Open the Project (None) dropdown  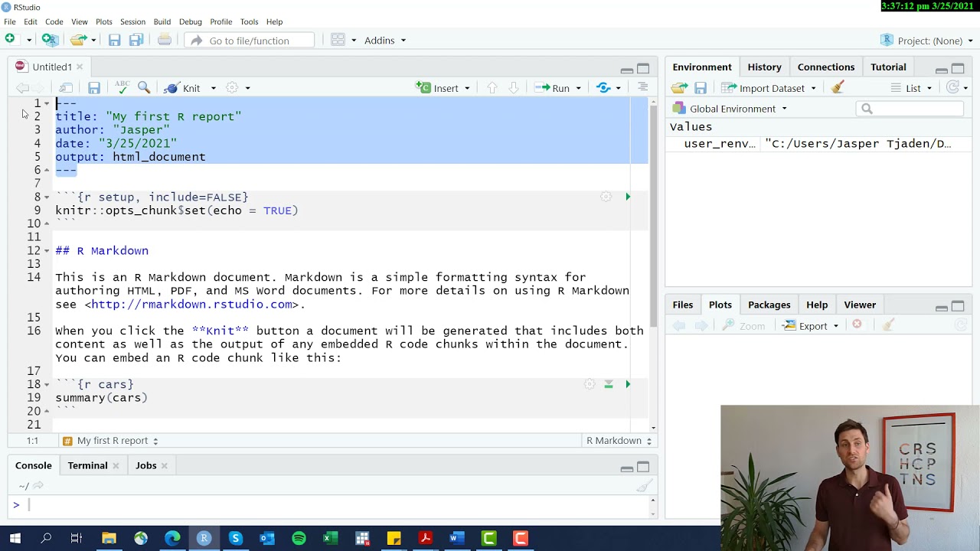click(929, 41)
